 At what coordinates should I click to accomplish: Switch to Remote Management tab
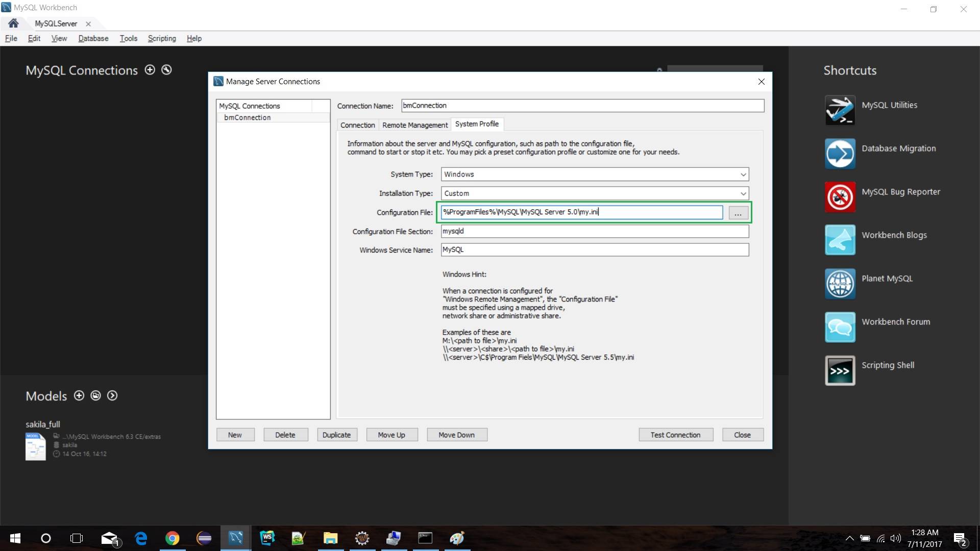[x=414, y=125]
